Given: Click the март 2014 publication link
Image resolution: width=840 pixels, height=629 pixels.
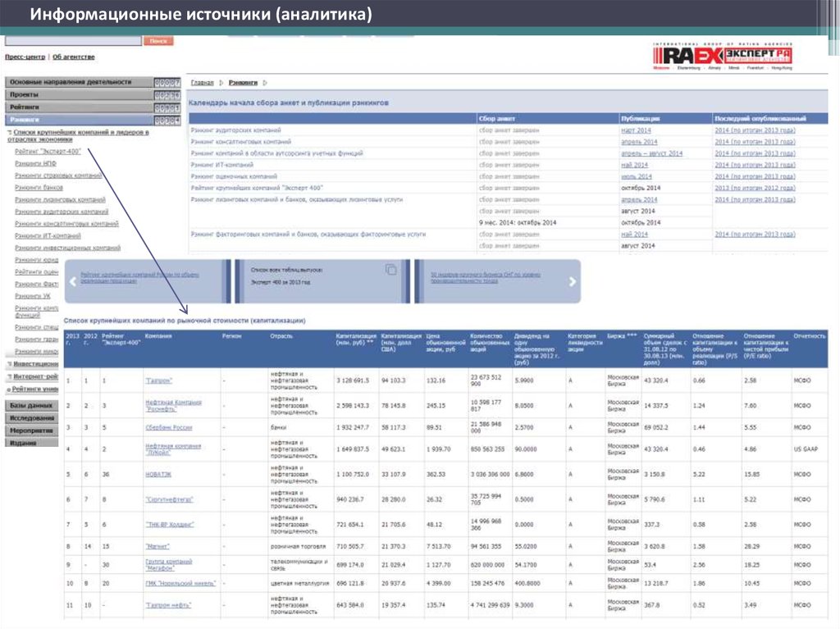Looking at the screenshot, I should (636, 130).
